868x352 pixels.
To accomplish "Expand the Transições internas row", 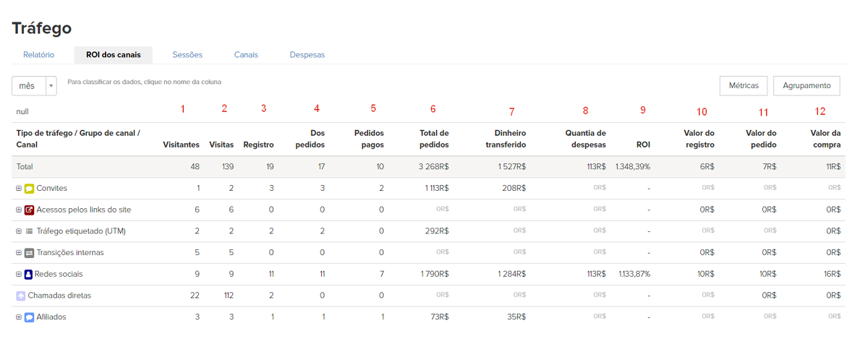I will 19,253.
